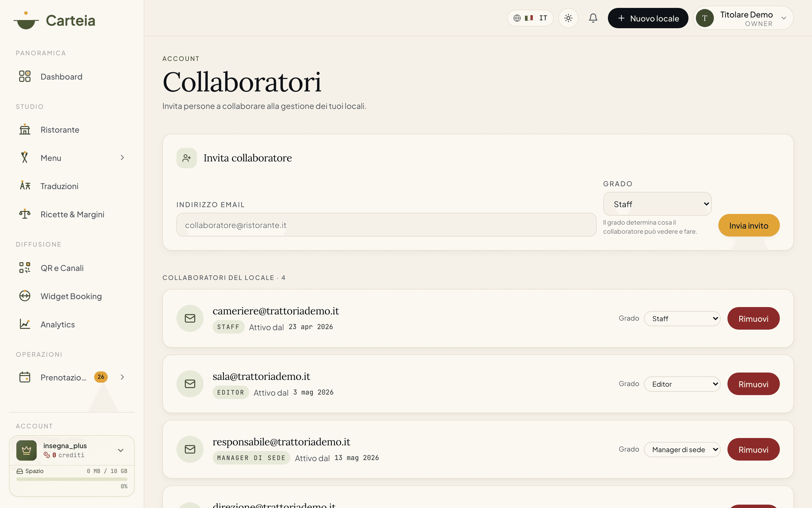
Task: Open Grado dropdown for responsabile@trattoriademo.it
Action: 682,450
